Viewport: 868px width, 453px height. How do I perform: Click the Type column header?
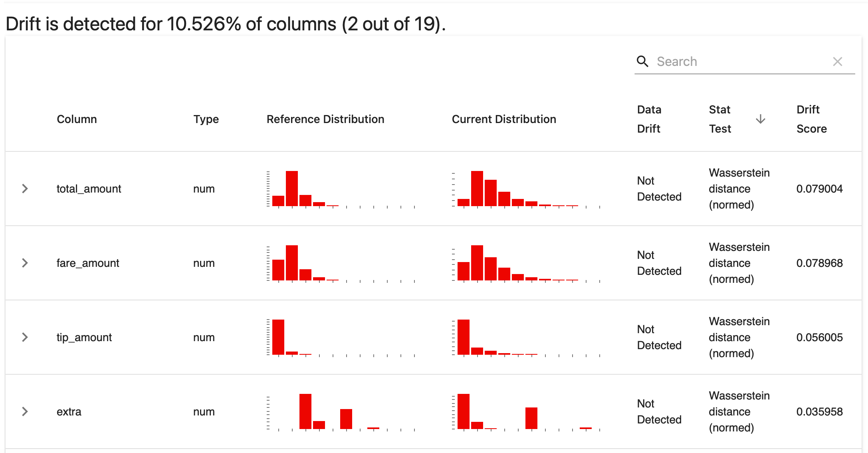[206, 119]
